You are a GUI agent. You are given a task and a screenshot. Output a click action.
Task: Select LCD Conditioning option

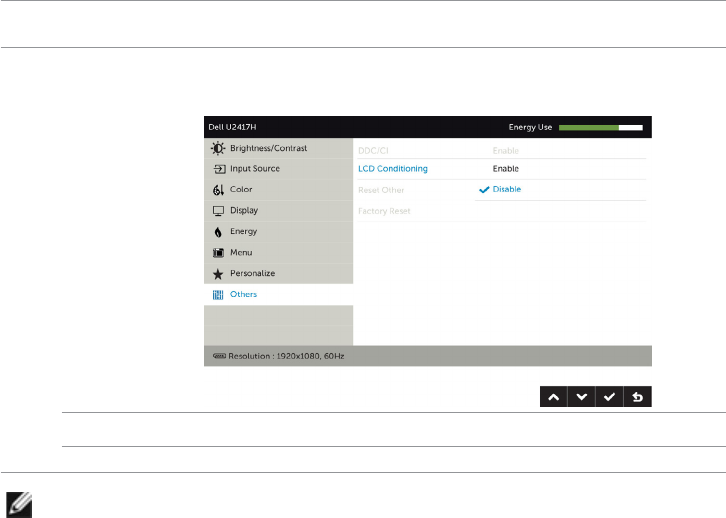pos(393,169)
